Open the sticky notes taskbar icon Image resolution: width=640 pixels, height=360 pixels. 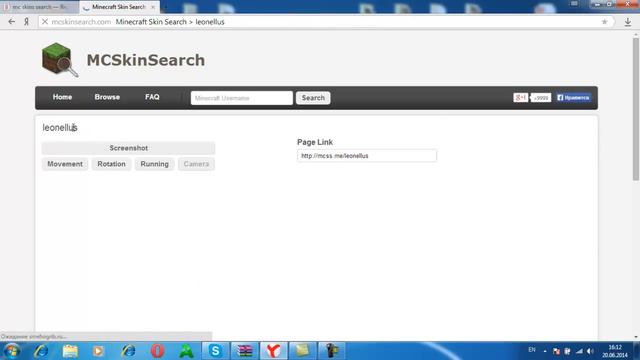point(302,351)
